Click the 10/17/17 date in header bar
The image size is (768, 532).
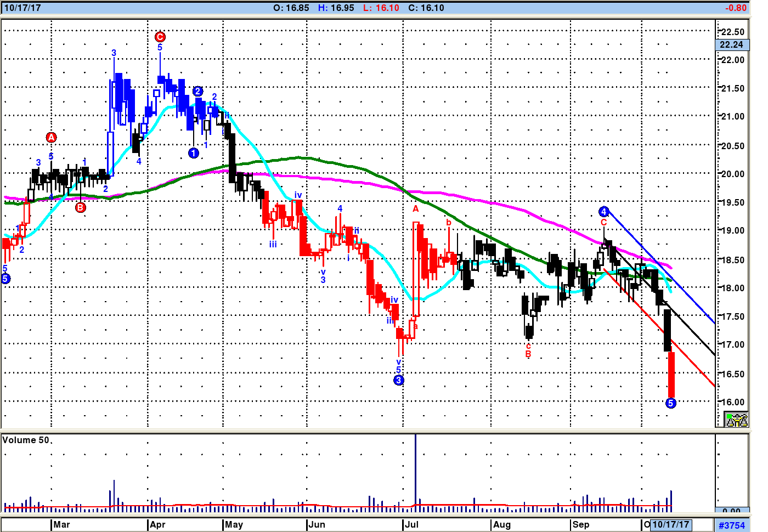(x=22, y=8)
